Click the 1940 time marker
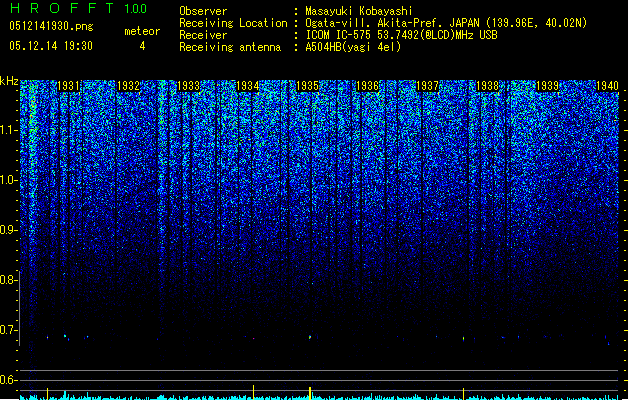 [x=607, y=86]
